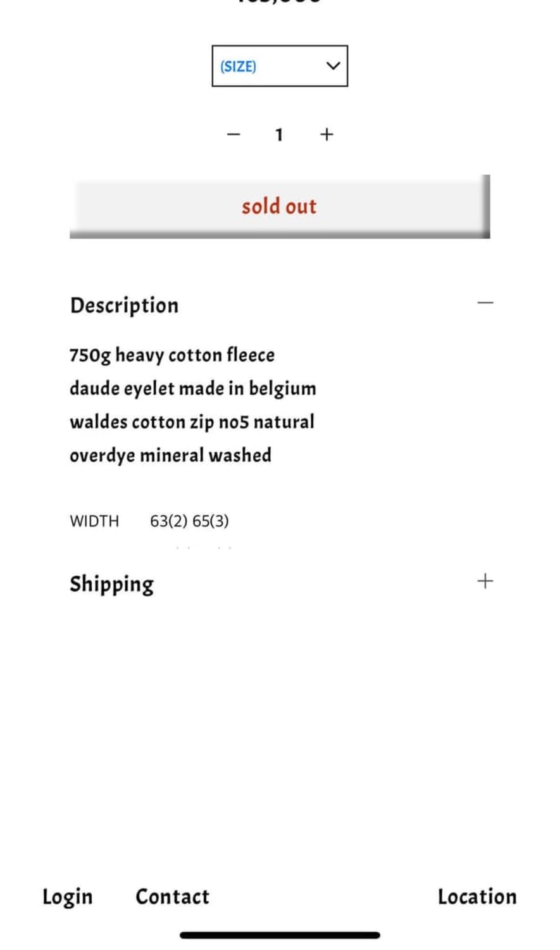The height and width of the screenshot is (950, 560).
Task: Click the "overdye mineral washed" text
Action: pos(170,455)
